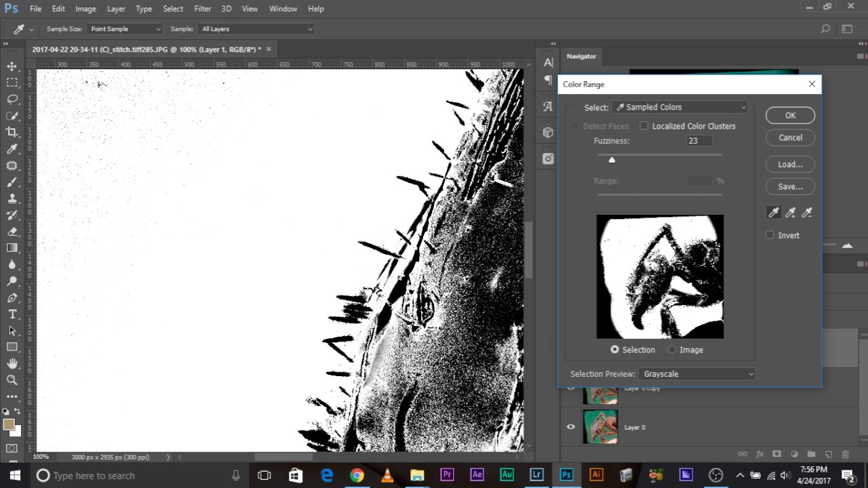Click the Subtract from Sample eyedropper
Image resolution: width=868 pixels, height=488 pixels.
click(x=807, y=213)
